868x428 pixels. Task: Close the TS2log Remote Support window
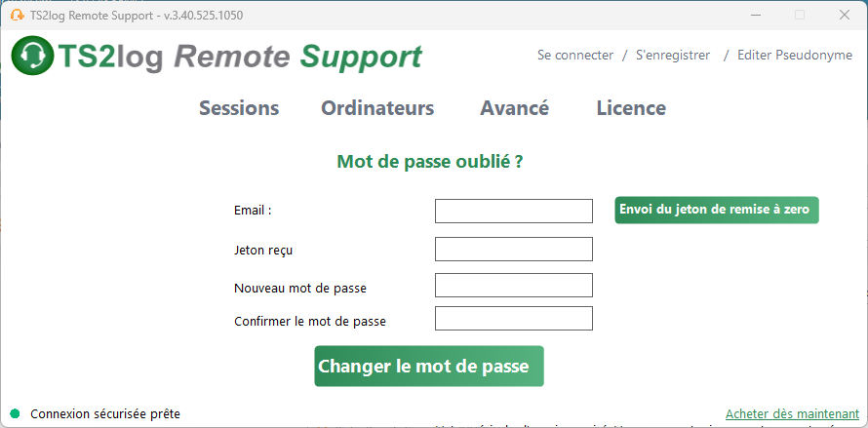[x=845, y=15]
